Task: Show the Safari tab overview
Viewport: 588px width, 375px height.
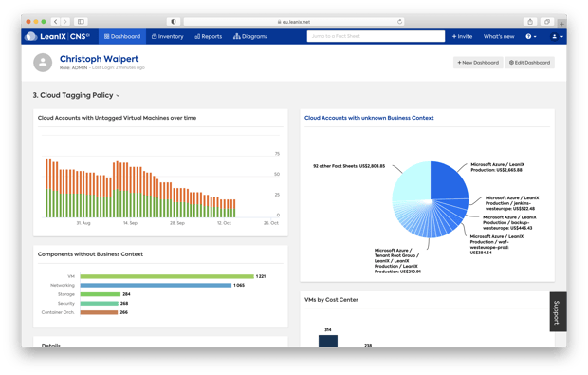Action: [x=547, y=22]
